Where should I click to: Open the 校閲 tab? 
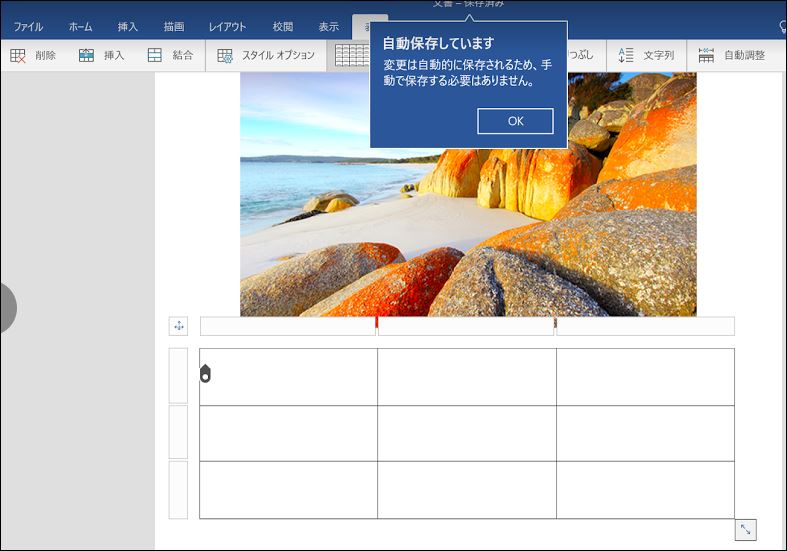coord(283,27)
